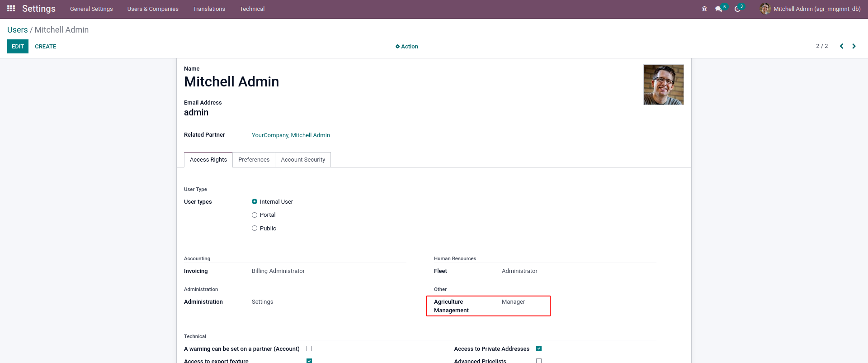Click user avatar in top bar
The height and width of the screenshot is (363, 868).
[x=765, y=9]
